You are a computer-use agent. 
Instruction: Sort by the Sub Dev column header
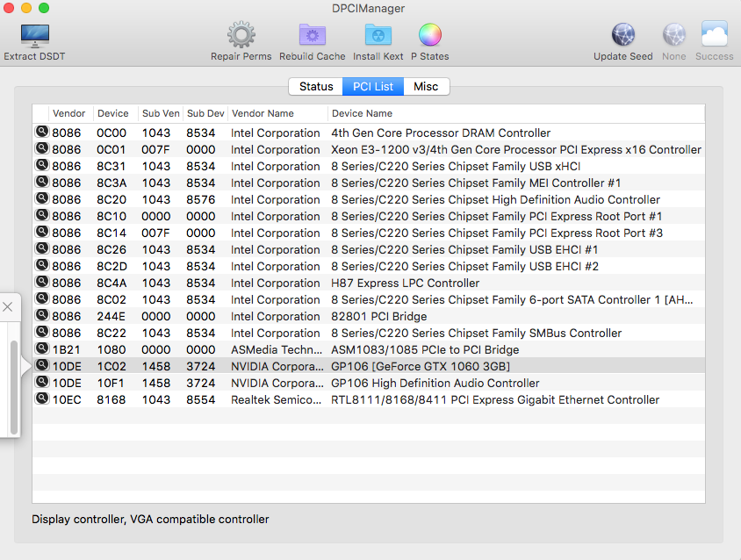tap(205, 113)
